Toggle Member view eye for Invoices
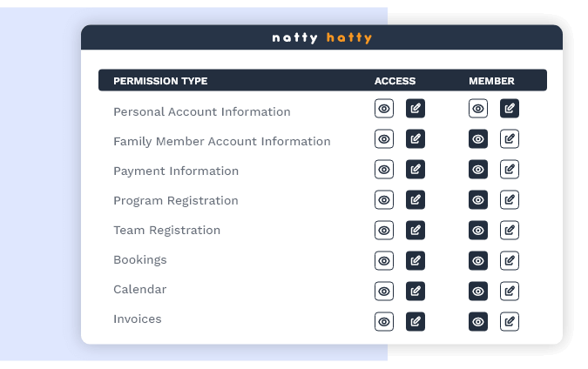 click(478, 321)
